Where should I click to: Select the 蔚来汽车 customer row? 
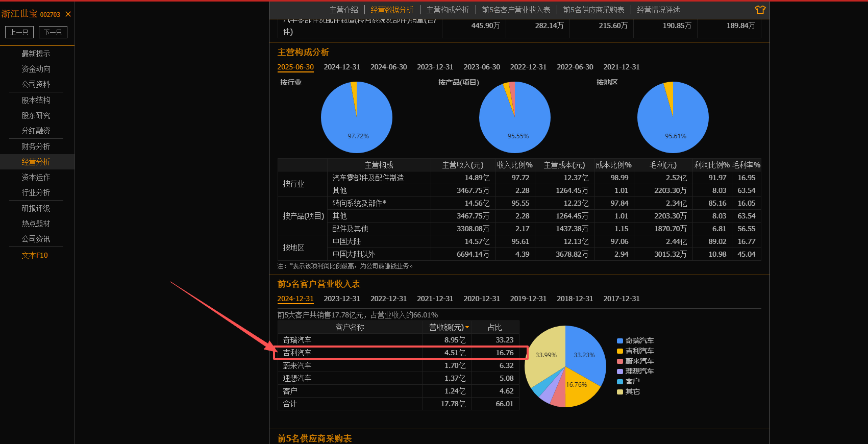click(x=398, y=365)
